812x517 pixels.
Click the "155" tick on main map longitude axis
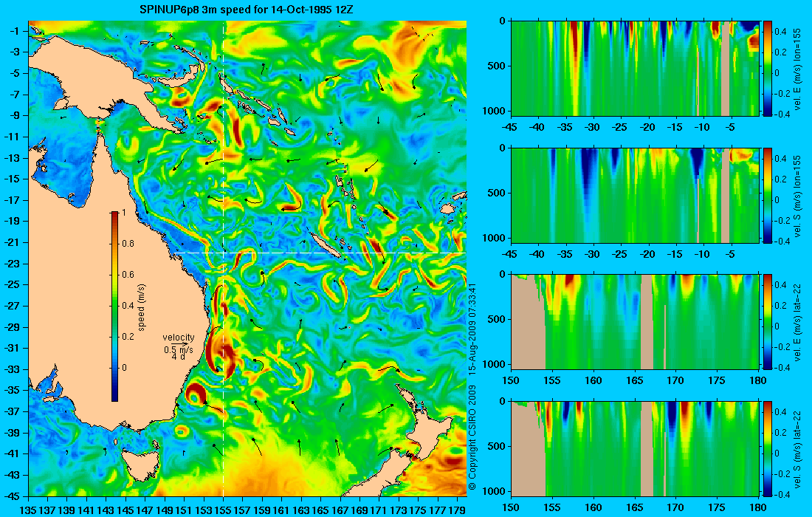[x=223, y=510]
